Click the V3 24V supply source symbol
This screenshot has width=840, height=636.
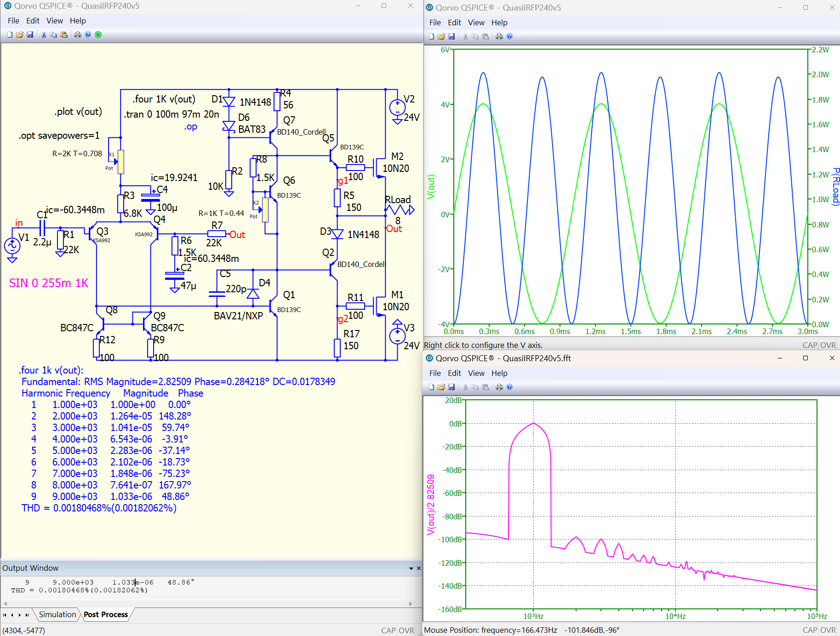tap(397, 336)
